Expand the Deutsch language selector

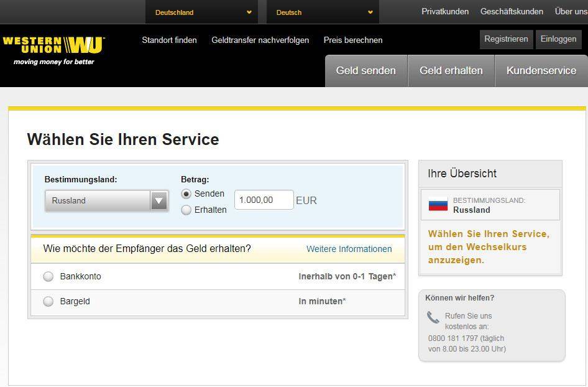tap(324, 12)
